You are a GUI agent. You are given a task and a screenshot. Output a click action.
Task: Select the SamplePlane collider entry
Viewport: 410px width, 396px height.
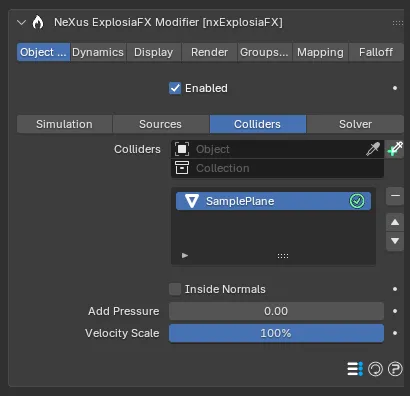tap(273, 201)
